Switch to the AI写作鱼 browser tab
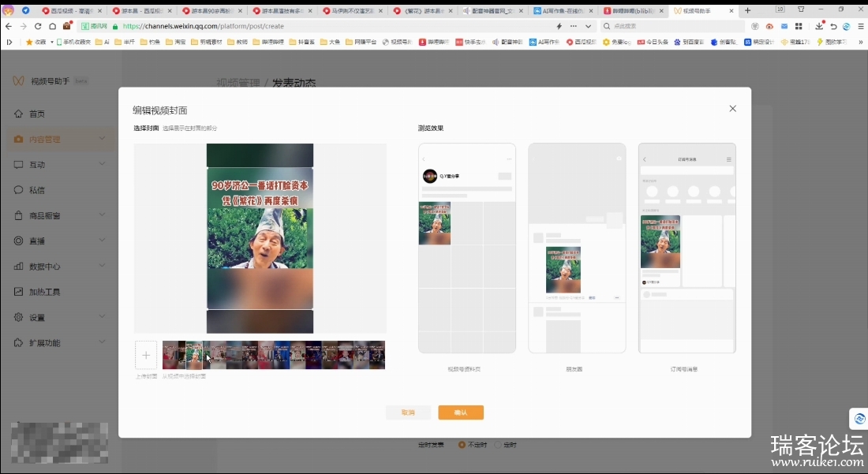Screen dimensions: 868x474 point(563,10)
